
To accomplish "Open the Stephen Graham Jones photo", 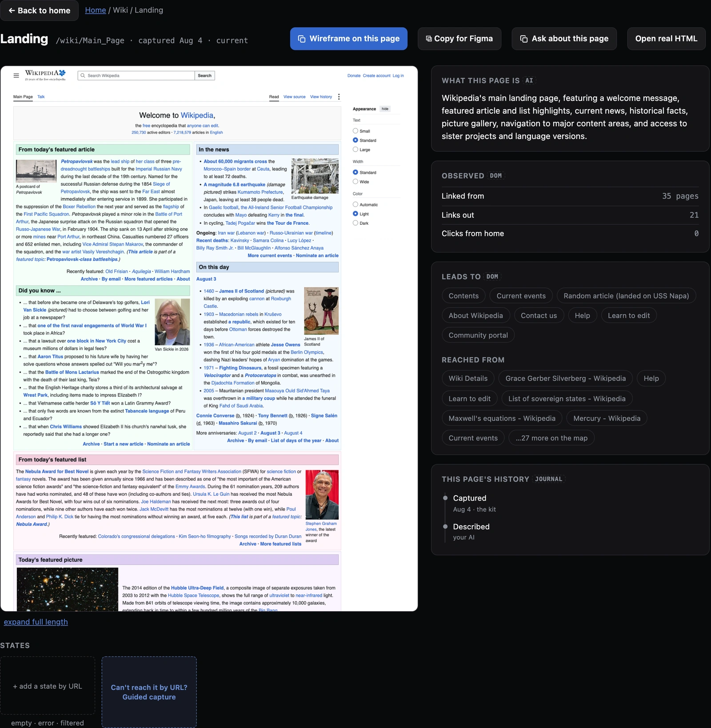I will click(x=322, y=494).
